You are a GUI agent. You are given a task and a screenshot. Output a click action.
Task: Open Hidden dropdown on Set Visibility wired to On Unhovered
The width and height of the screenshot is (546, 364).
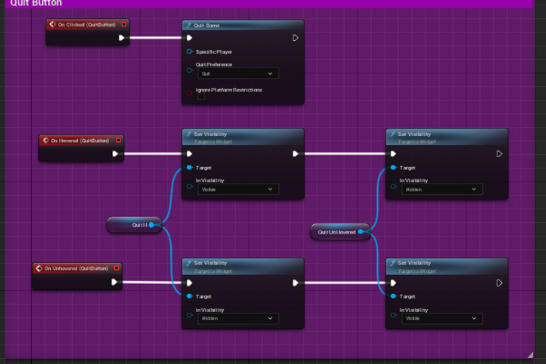pyautogui.click(x=238, y=318)
